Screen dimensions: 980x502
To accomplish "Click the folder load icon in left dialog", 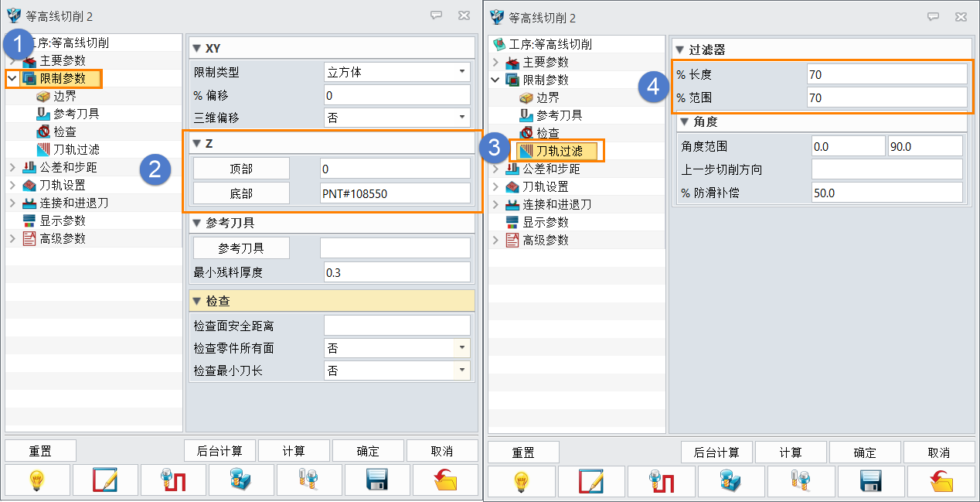I will [445, 480].
